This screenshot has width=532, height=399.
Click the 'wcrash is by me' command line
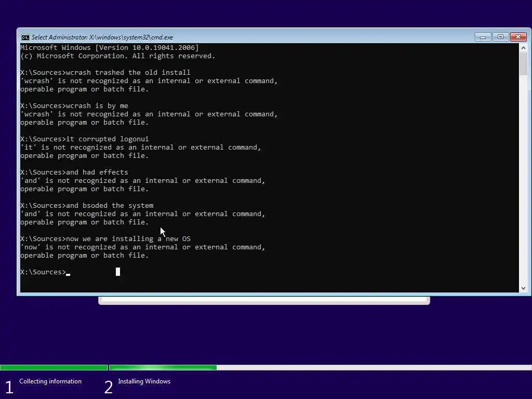[74, 106]
